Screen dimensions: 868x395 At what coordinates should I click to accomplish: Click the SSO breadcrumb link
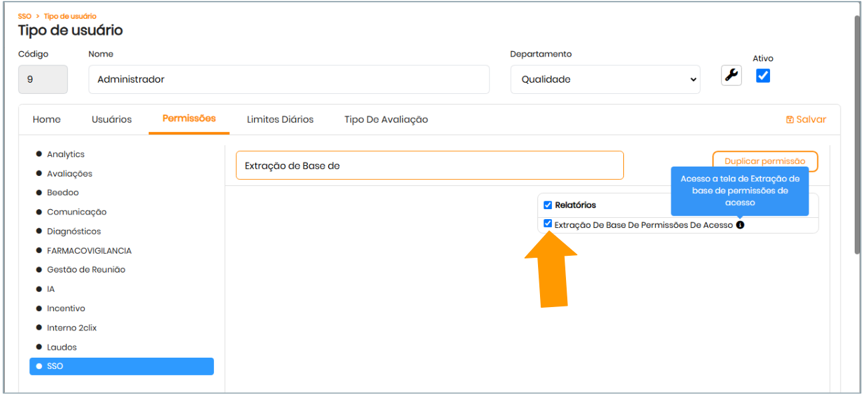(x=25, y=16)
